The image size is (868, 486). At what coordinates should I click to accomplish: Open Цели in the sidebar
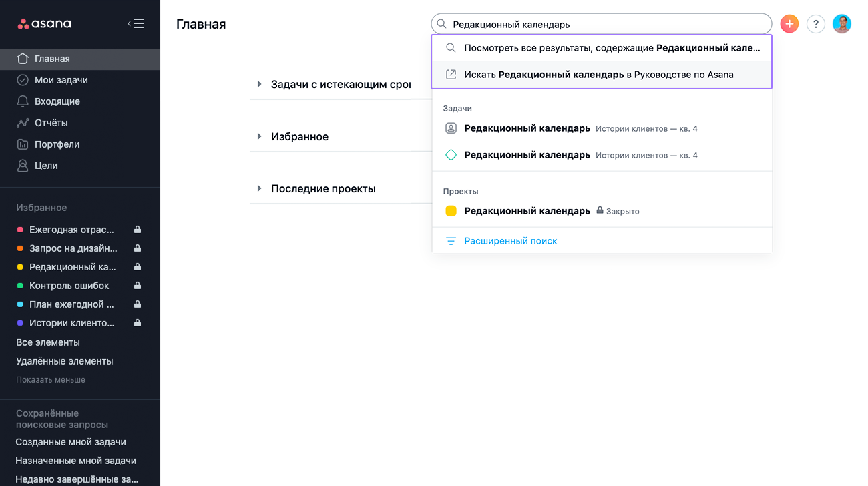click(80, 166)
